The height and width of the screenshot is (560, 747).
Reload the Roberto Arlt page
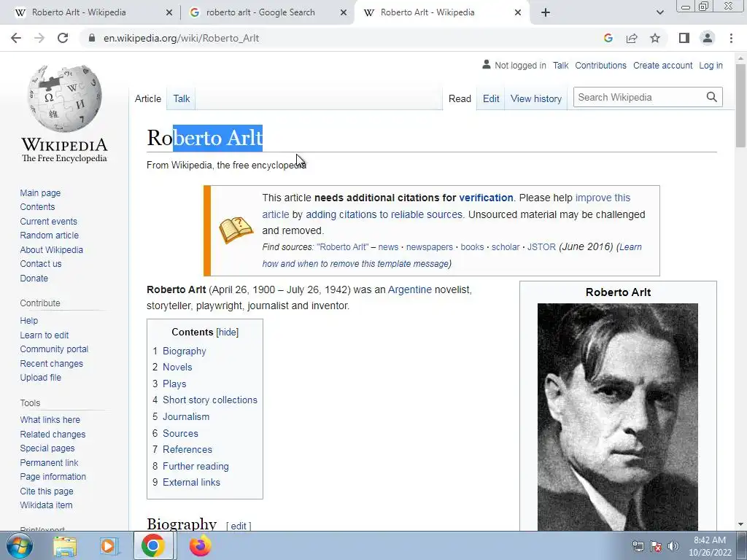pos(63,38)
